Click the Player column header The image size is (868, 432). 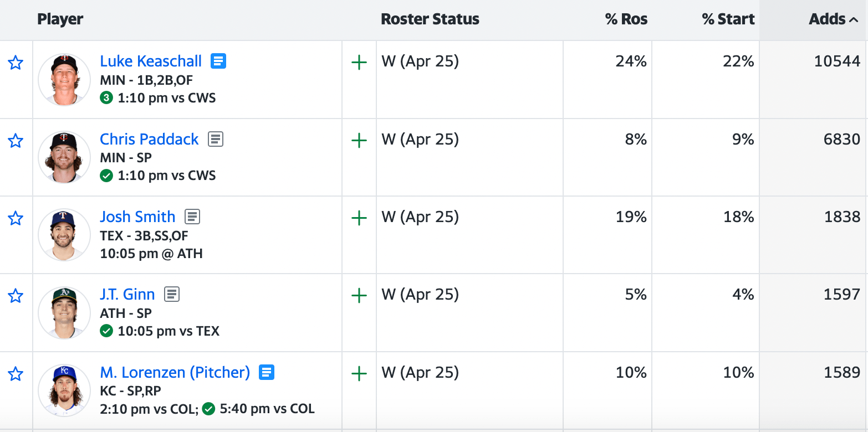(x=60, y=19)
